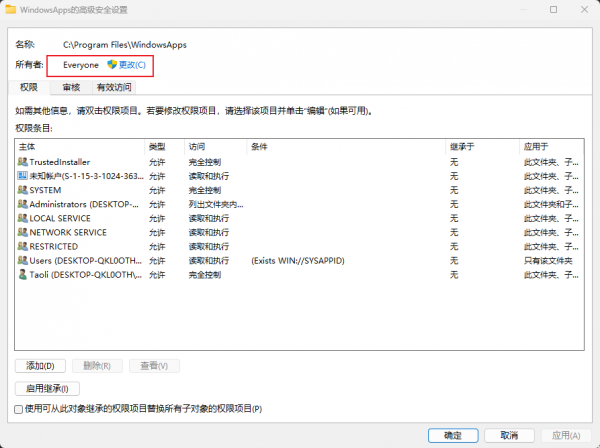Click the Administrators group icon
The height and width of the screenshot is (448, 600).
[x=23, y=204]
